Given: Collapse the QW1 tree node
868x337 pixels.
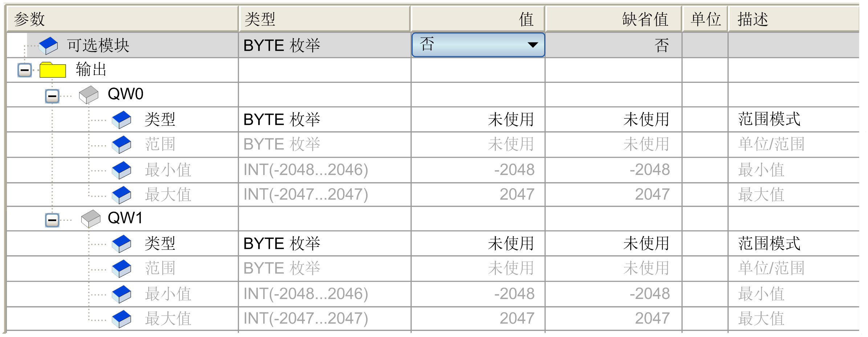Looking at the screenshot, I should pos(52,220).
